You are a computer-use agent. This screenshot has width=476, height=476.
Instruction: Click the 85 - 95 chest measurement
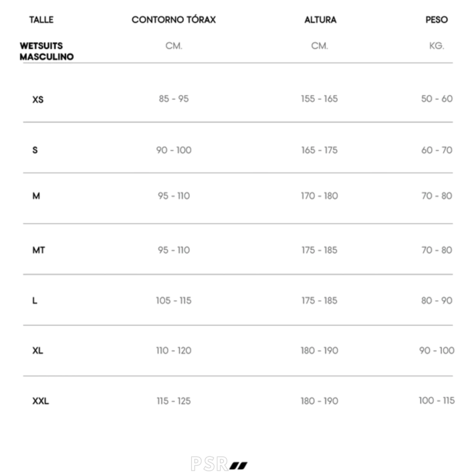pos(173,99)
